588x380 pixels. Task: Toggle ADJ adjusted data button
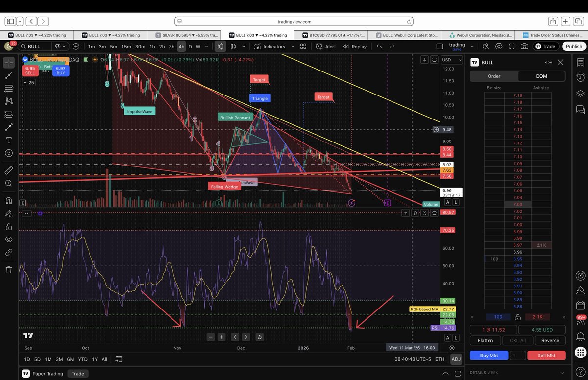coord(456,359)
